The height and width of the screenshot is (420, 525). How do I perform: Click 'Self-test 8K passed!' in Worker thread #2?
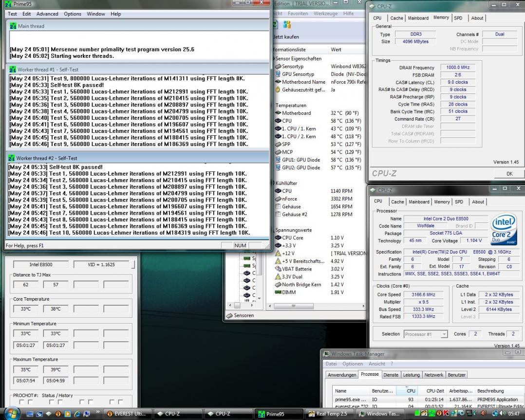tap(75, 167)
